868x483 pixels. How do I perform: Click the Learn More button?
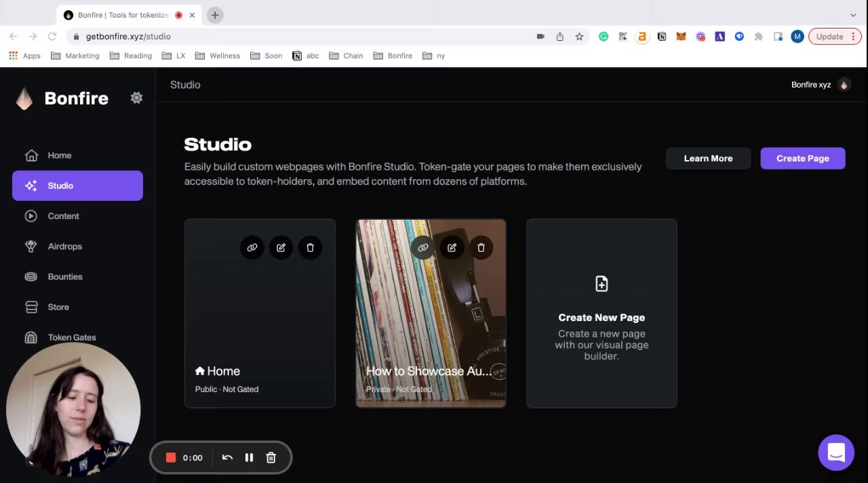click(708, 158)
